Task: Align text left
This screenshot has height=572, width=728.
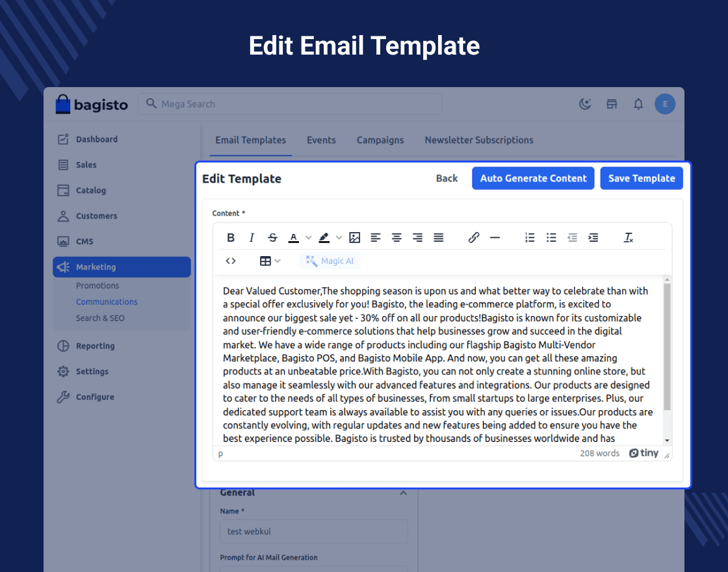Action: click(x=376, y=238)
